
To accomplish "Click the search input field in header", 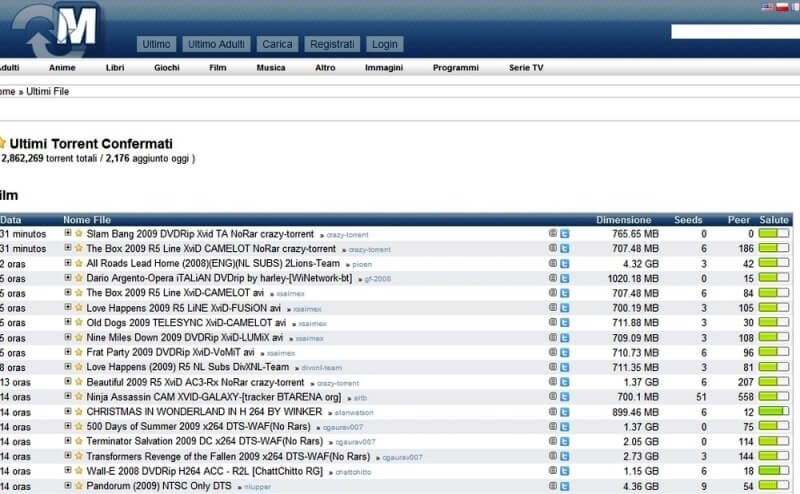I will 733,32.
